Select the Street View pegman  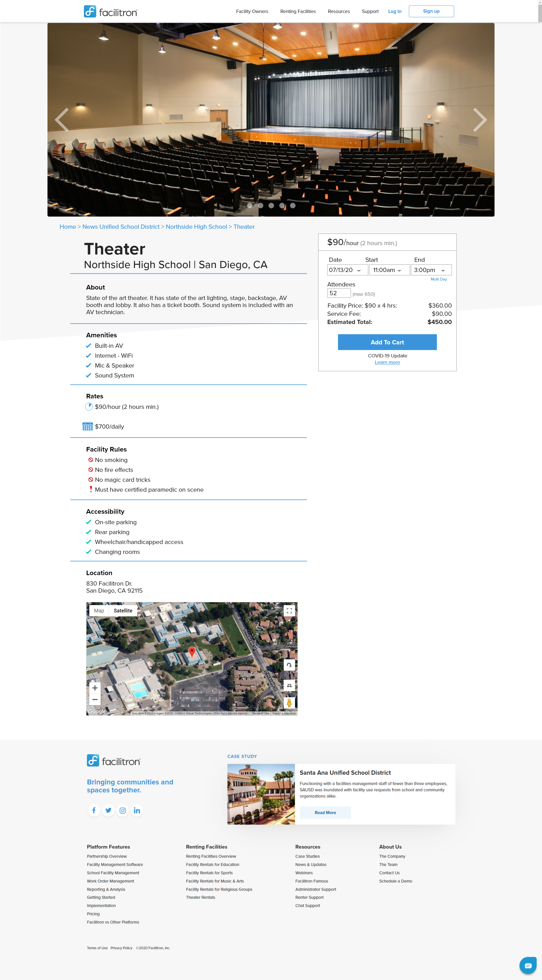[x=289, y=703]
